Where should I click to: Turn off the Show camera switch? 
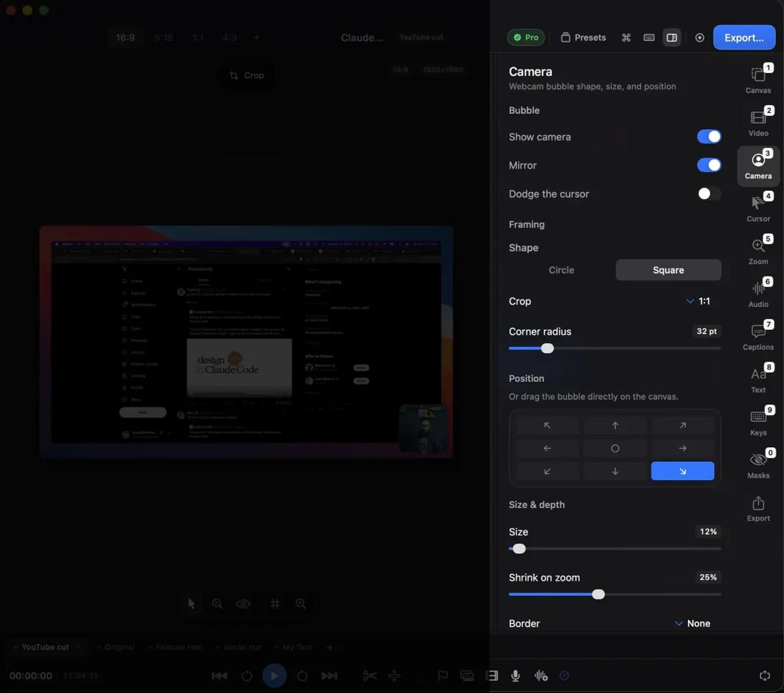[x=709, y=137]
